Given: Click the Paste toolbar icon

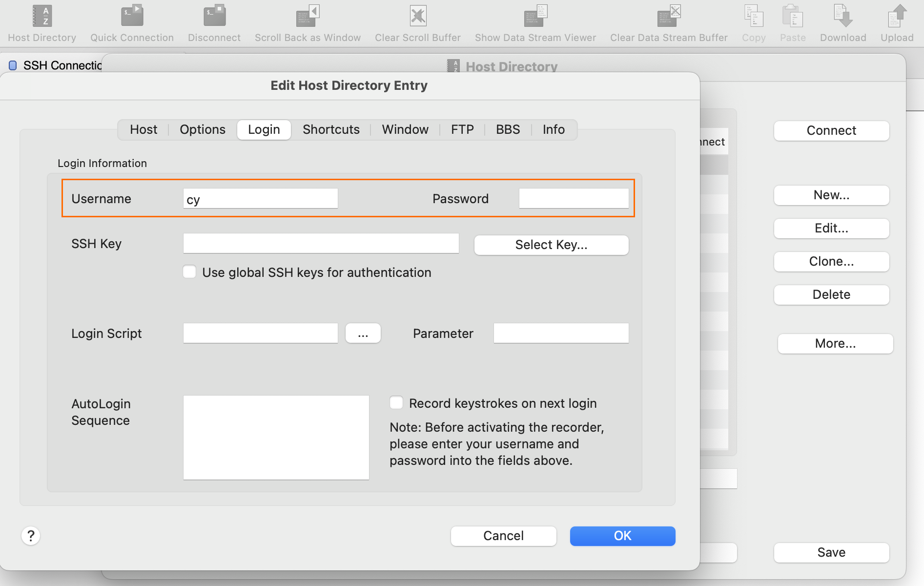Looking at the screenshot, I should pyautogui.click(x=793, y=16).
